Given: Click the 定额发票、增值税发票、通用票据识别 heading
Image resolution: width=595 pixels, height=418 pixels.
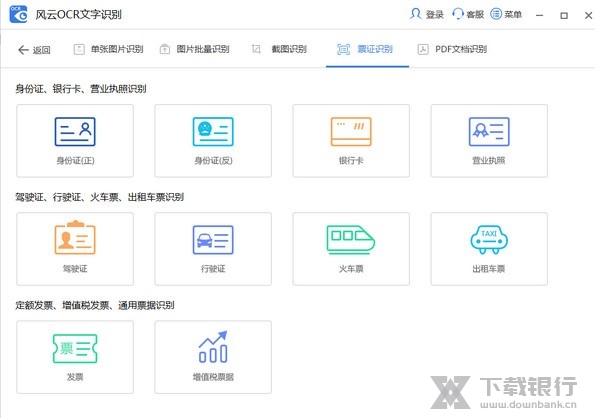Looking at the screenshot, I should click(x=95, y=305).
